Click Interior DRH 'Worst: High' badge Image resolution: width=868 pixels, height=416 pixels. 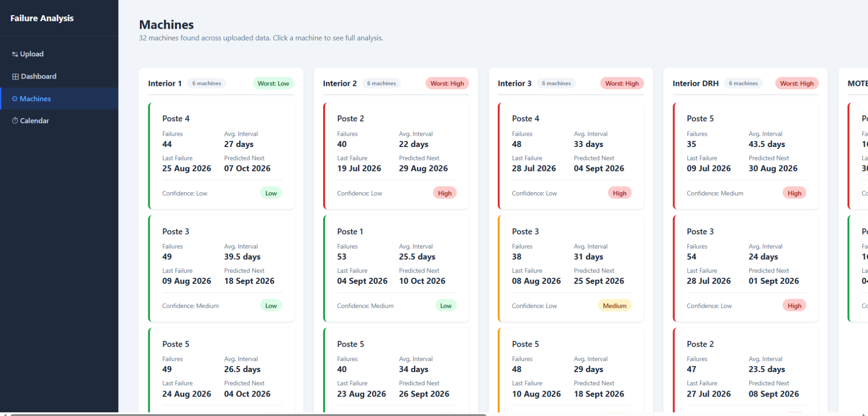(797, 83)
